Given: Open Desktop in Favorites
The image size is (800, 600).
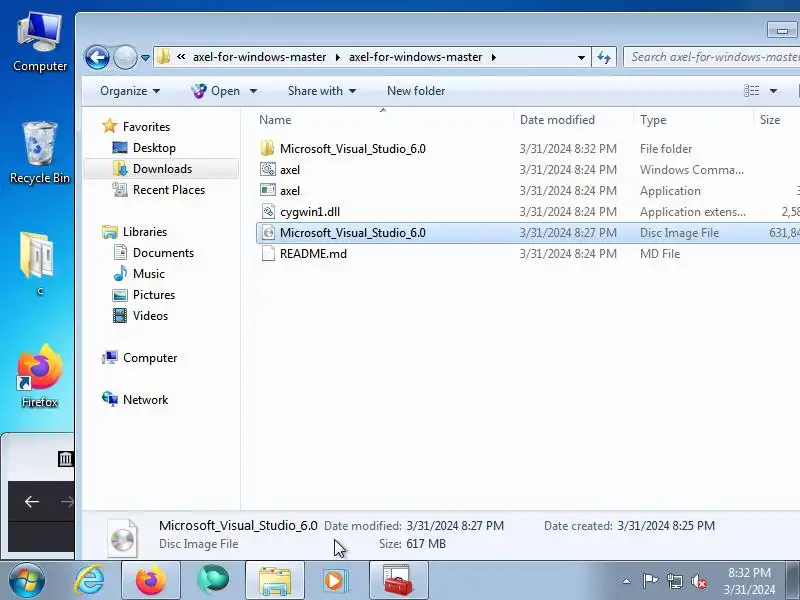Looking at the screenshot, I should [154, 147].
